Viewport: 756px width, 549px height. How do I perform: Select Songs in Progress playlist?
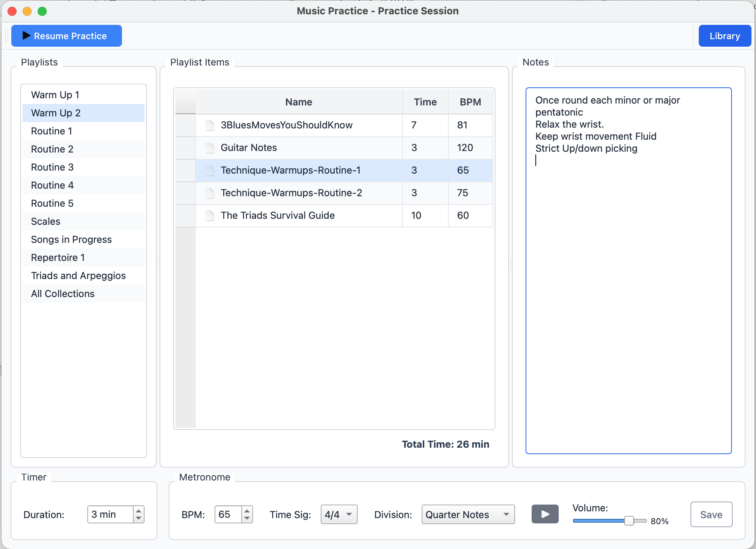pyautogui.click(x=84, y=239)
